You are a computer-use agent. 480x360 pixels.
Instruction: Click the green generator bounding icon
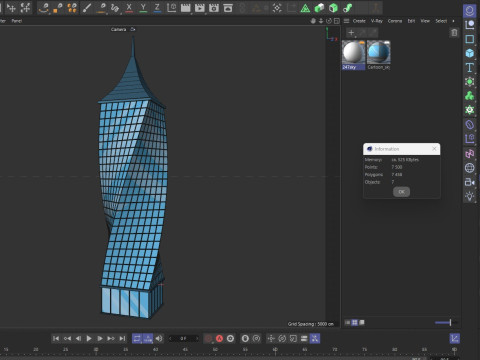click(470, 82)
